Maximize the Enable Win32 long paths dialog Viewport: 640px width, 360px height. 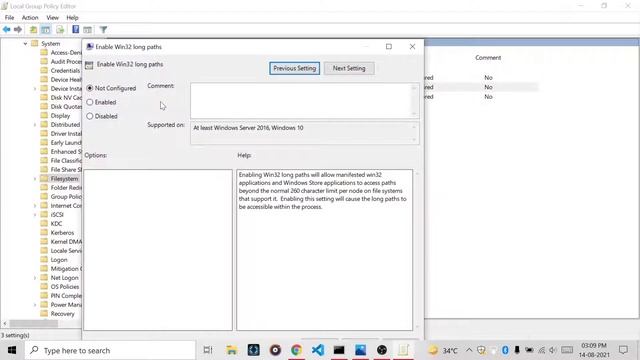(389, 47)
